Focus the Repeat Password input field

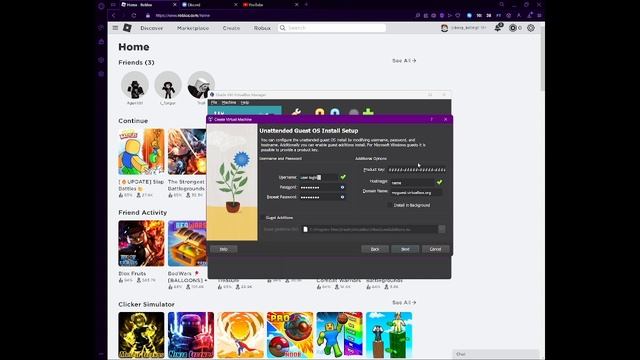click(x=318, y=197)
